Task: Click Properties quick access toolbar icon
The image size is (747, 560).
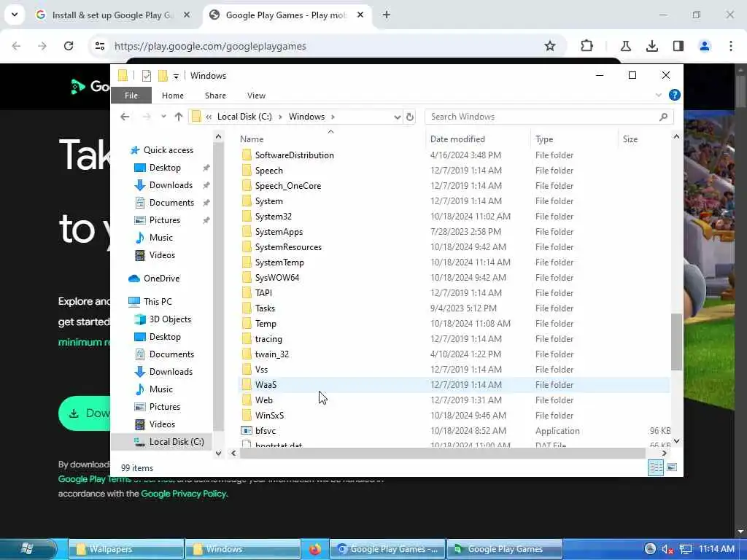Action: (x=146, y=76)
